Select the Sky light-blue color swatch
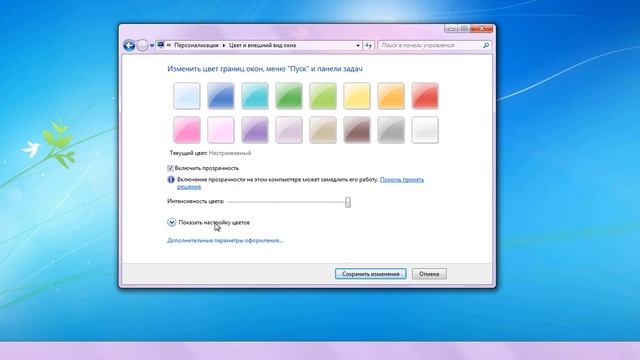This screenshot has width=640, height=360. point(187,96)
